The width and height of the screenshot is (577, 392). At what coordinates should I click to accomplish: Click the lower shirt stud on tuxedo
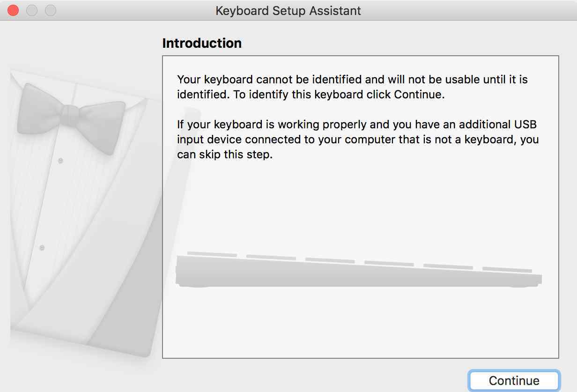click(x=42, y=247)
